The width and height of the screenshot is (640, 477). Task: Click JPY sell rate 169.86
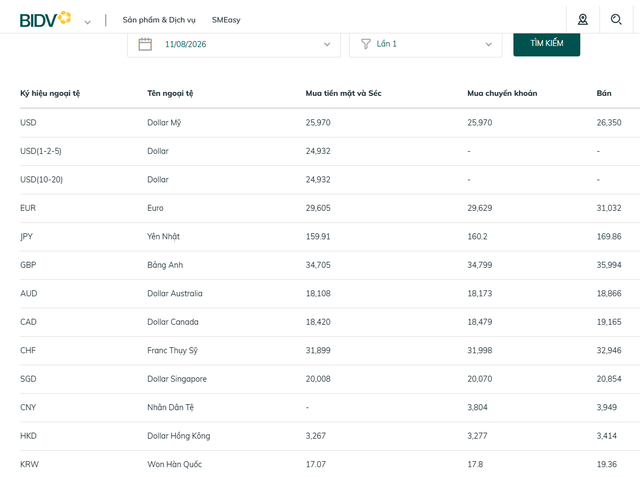609,237
